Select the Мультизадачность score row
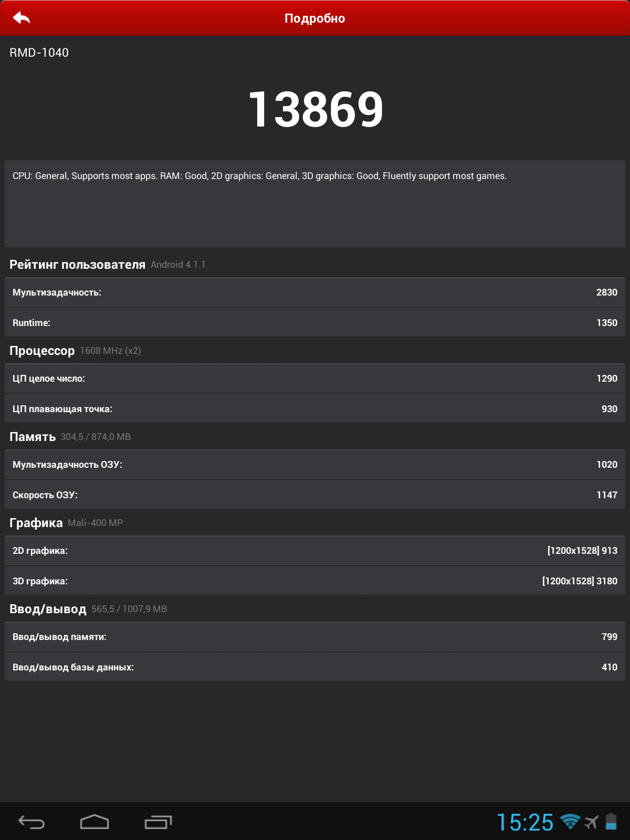This screenshot has height=840, width=630. (x=315, y=292)
